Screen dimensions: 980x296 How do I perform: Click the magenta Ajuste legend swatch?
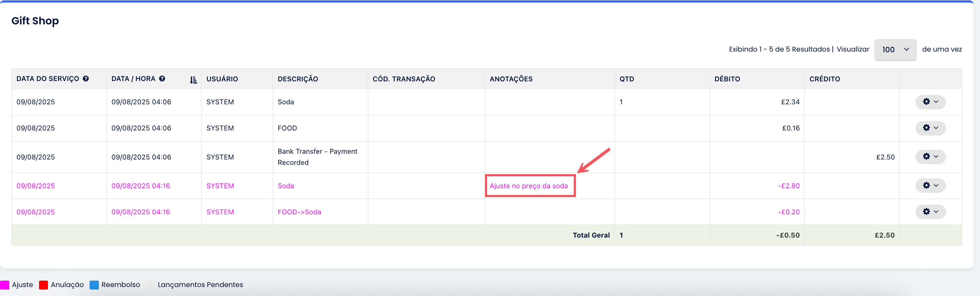5,285
